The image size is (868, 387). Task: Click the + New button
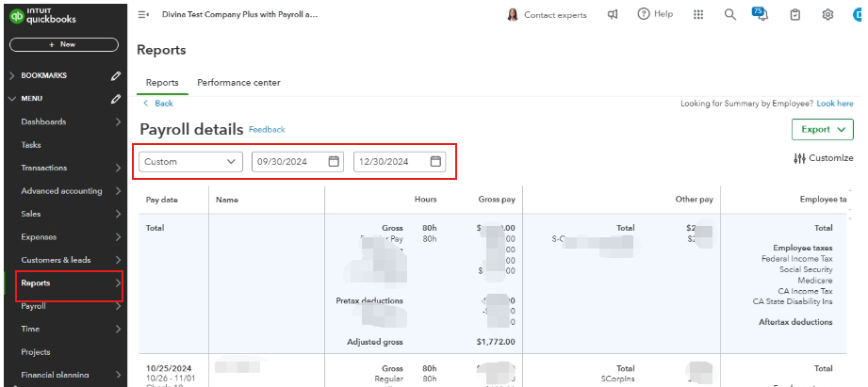coord(64,45)
